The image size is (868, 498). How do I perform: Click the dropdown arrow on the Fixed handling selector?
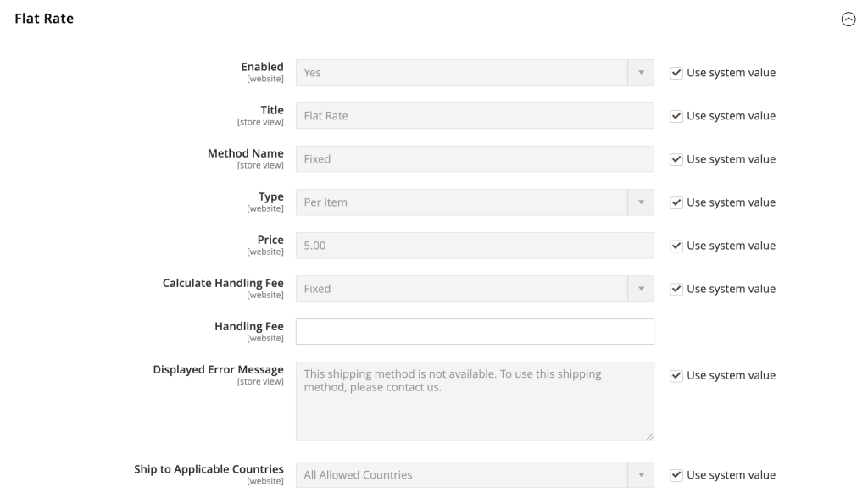tap(642, 288)
